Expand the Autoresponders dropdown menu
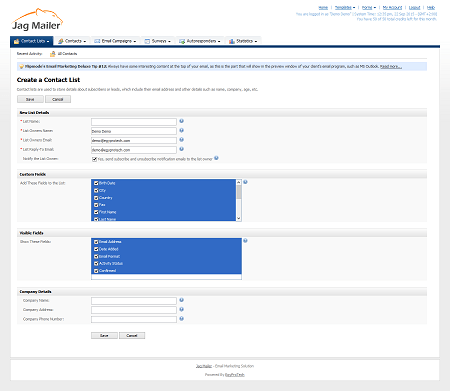Viewport: 450px width, 391px height. coord(200,41)
